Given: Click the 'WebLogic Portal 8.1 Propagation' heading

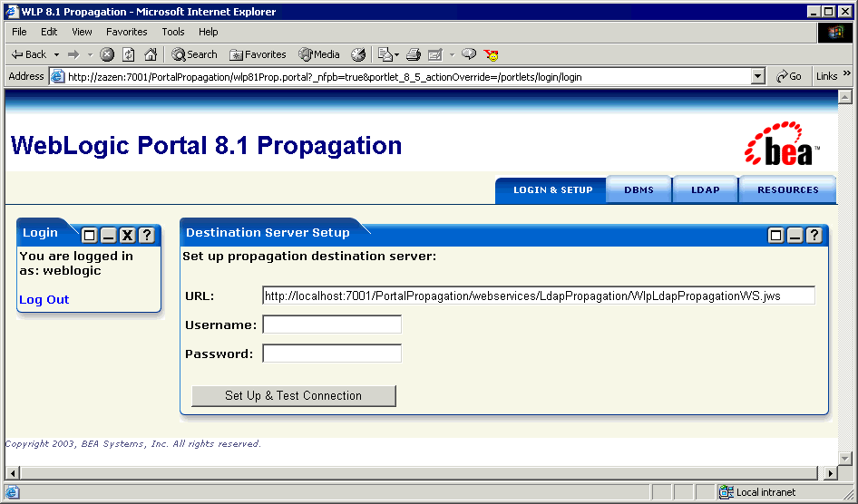Looking at the screenshot, I should [x=206, y=145].
